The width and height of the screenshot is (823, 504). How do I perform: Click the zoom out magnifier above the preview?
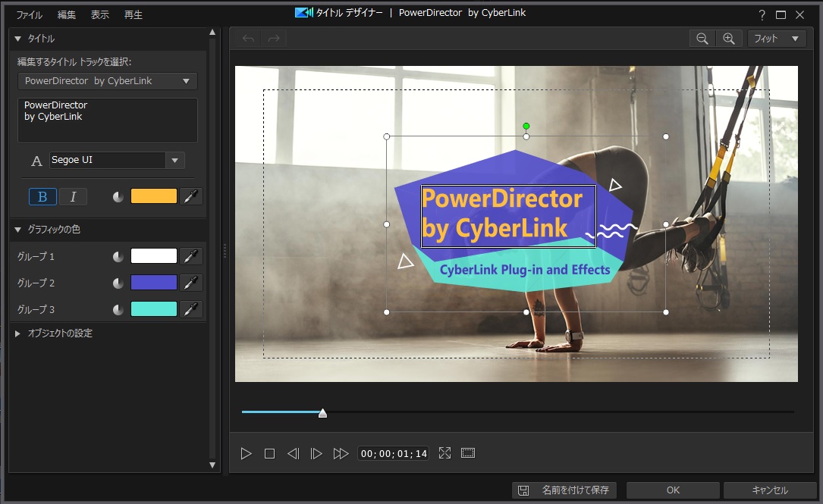(x=702, y=38)
